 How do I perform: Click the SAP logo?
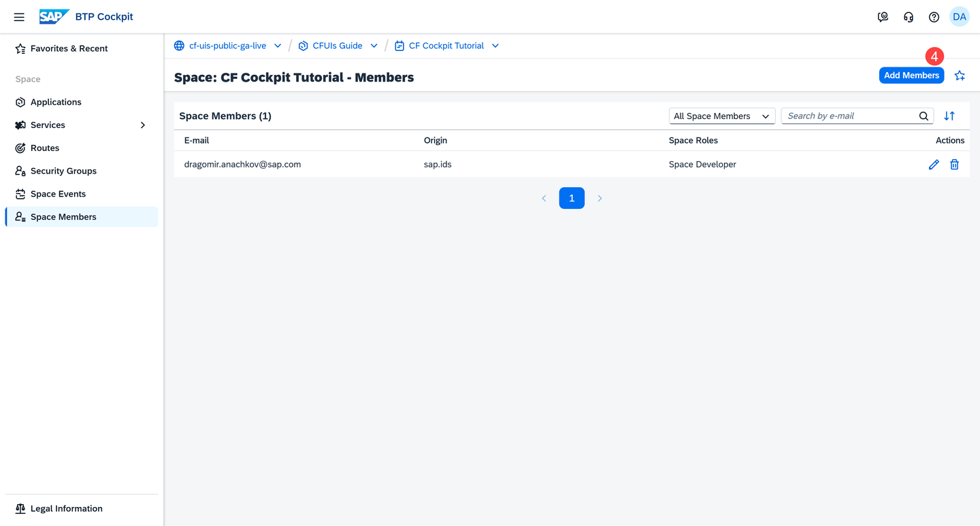[54, 17]
